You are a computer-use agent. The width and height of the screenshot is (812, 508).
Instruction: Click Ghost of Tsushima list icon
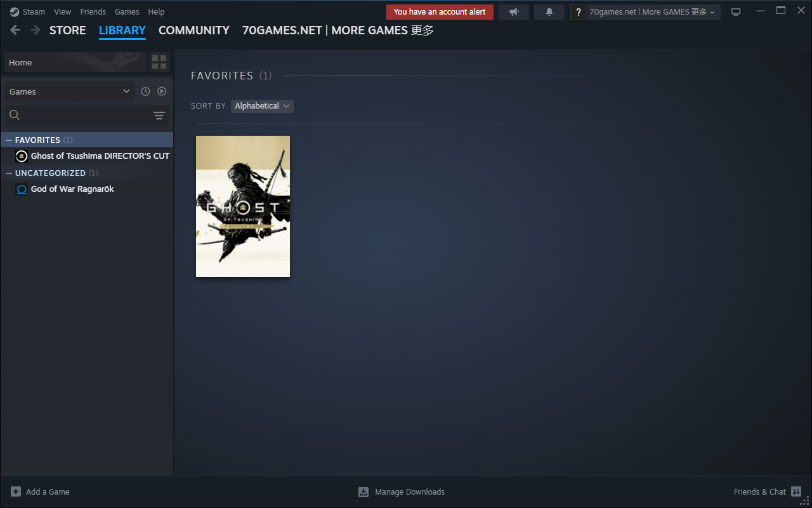(x=22, y=156)
